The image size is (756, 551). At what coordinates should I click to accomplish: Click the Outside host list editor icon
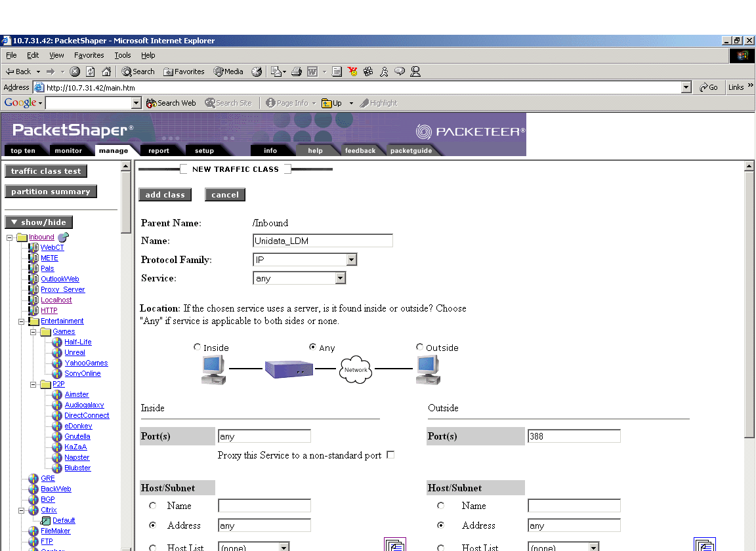705,545
